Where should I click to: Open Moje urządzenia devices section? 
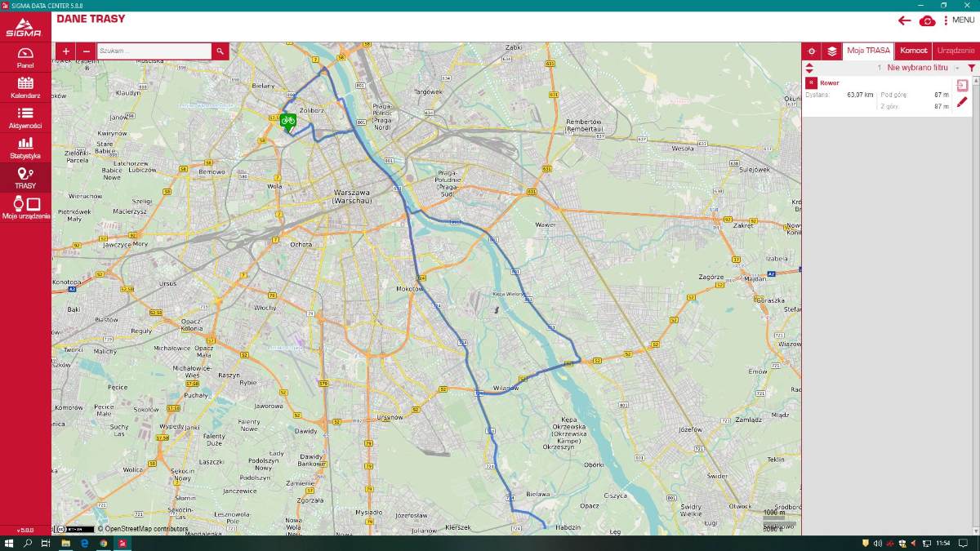coord(25,208)
